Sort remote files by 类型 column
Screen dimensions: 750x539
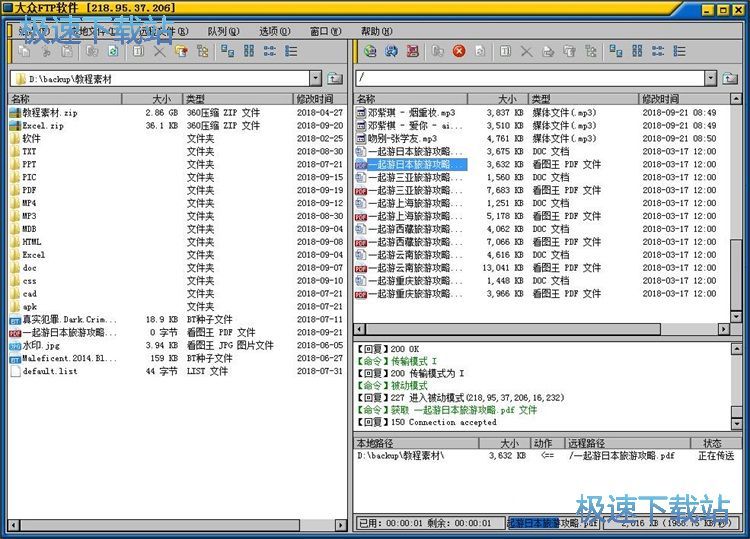pyautogui.click(x=583, y=99)
